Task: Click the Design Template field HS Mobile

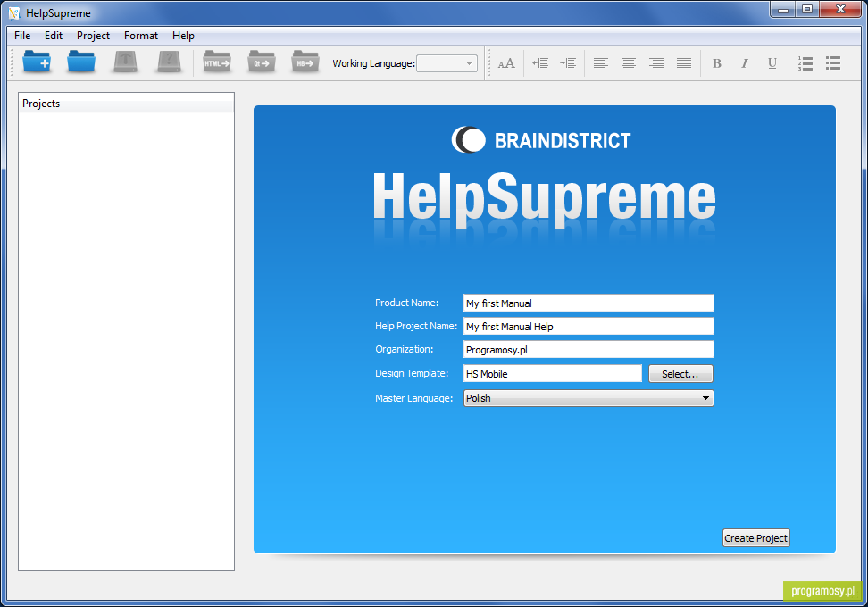Action: [x=553, y=373]
